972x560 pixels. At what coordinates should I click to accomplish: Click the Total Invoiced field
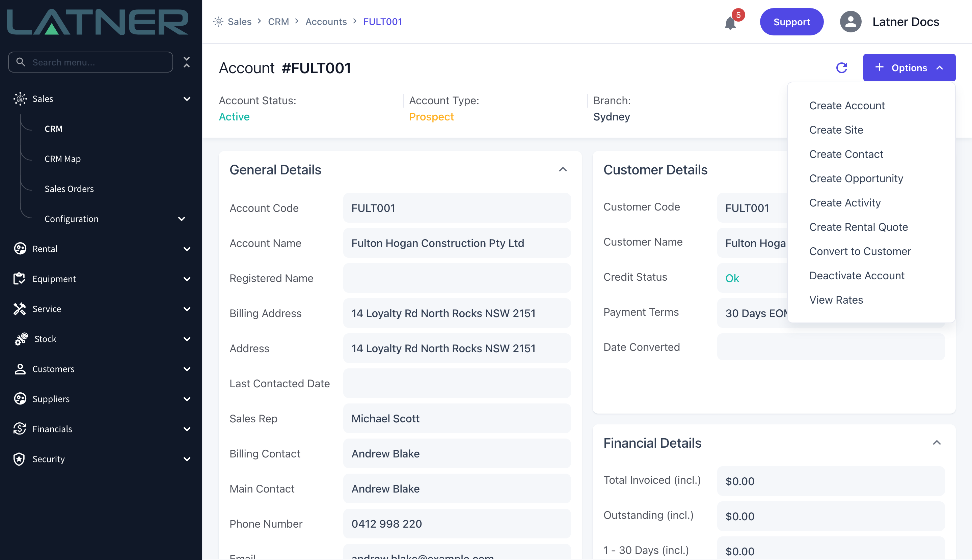(x=831, y=481)
